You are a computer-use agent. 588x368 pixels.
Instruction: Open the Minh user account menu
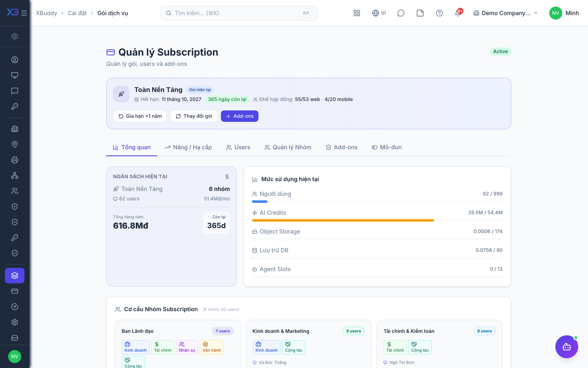point(564,13)
